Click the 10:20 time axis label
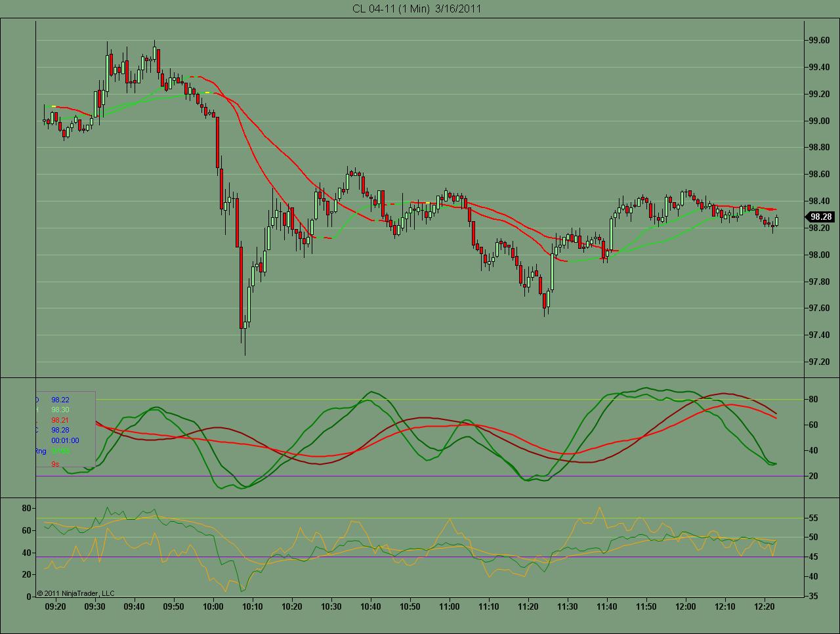The height and width of the screenshot is (634, 840). coord(292,607)
